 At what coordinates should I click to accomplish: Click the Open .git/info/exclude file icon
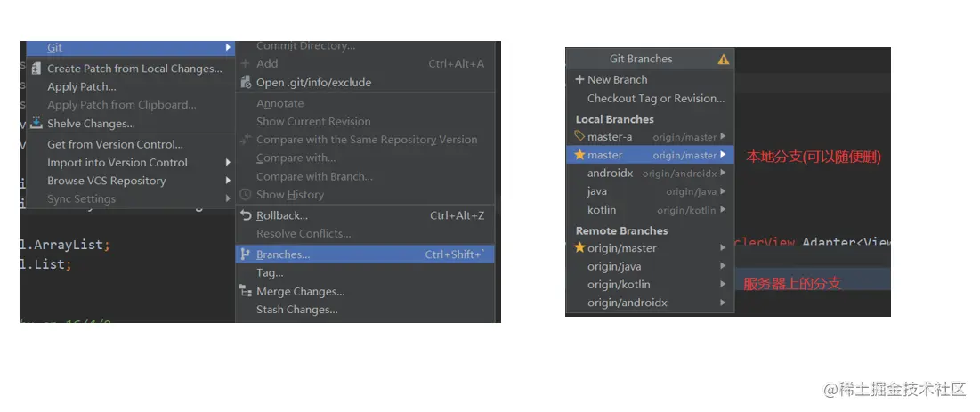point(247,83)
